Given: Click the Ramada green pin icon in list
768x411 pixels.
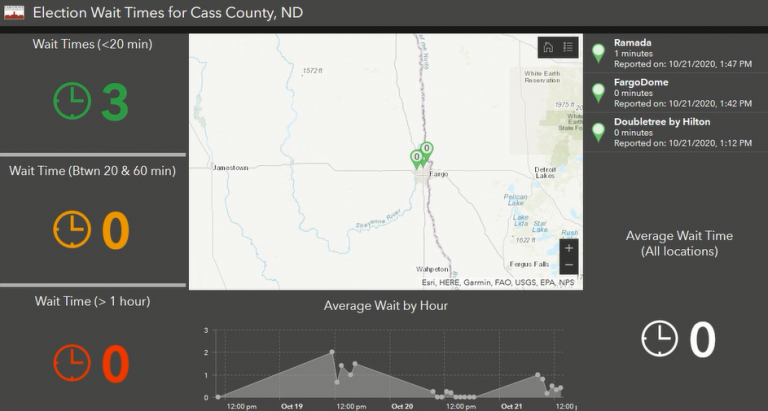Looking at the screenshot, I should tap(598, 53).
